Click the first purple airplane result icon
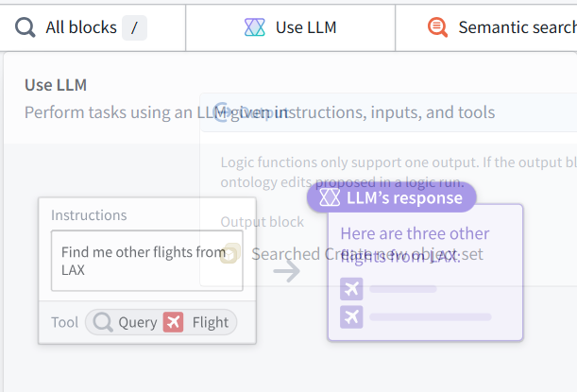 click(351, 289)
